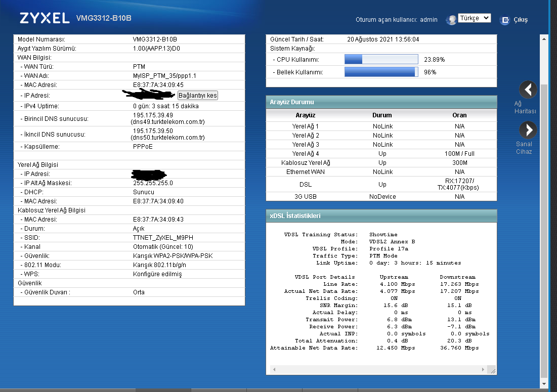
Task: Click the Kablosuz Yerel Ağ interface row
Action: tap(381, 163)
